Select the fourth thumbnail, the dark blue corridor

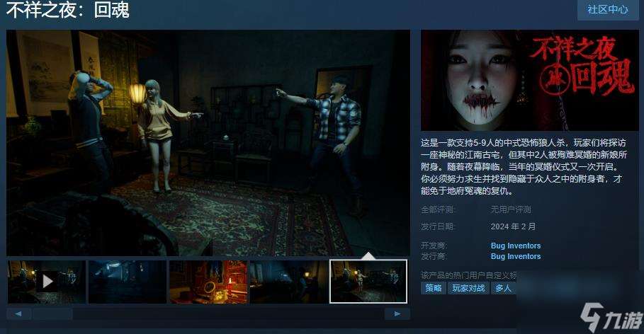click(x=289, y=282)
